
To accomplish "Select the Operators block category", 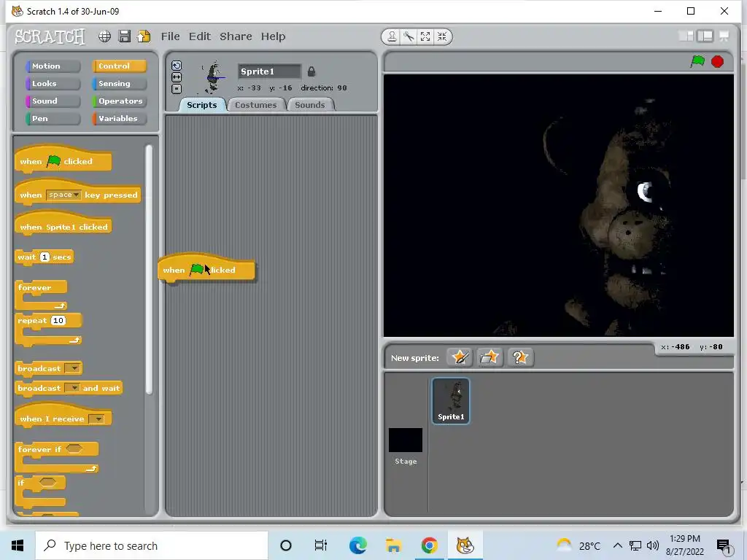I will [x=119, y=101].
